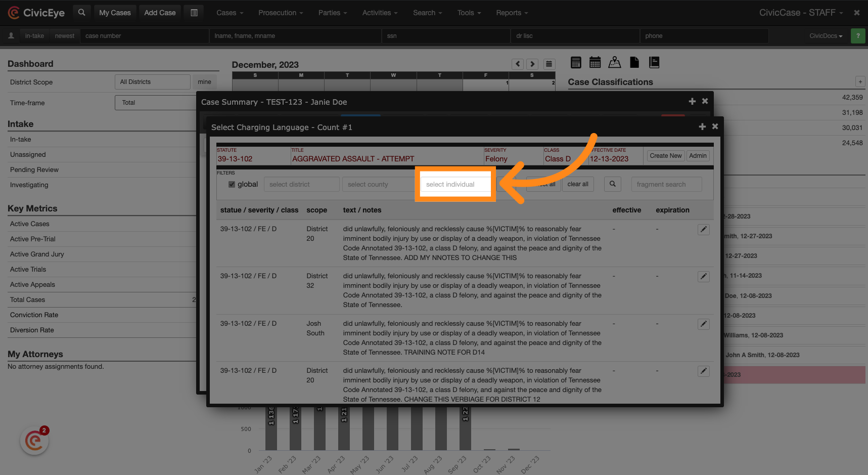Open the book journal icon
Viewport: 868px width, 475px height.
[654, 63]
